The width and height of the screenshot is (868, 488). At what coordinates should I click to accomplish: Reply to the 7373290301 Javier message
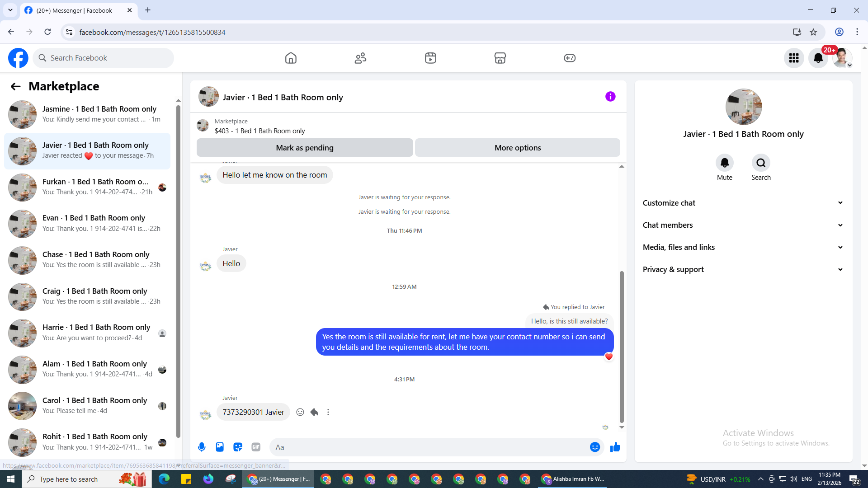(x=314, y=412)
